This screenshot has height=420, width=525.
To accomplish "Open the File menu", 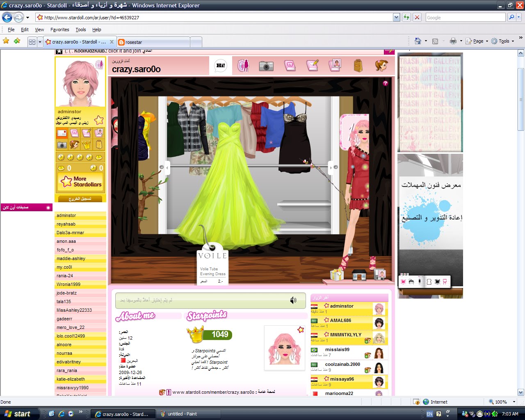I will click(11, 30).
